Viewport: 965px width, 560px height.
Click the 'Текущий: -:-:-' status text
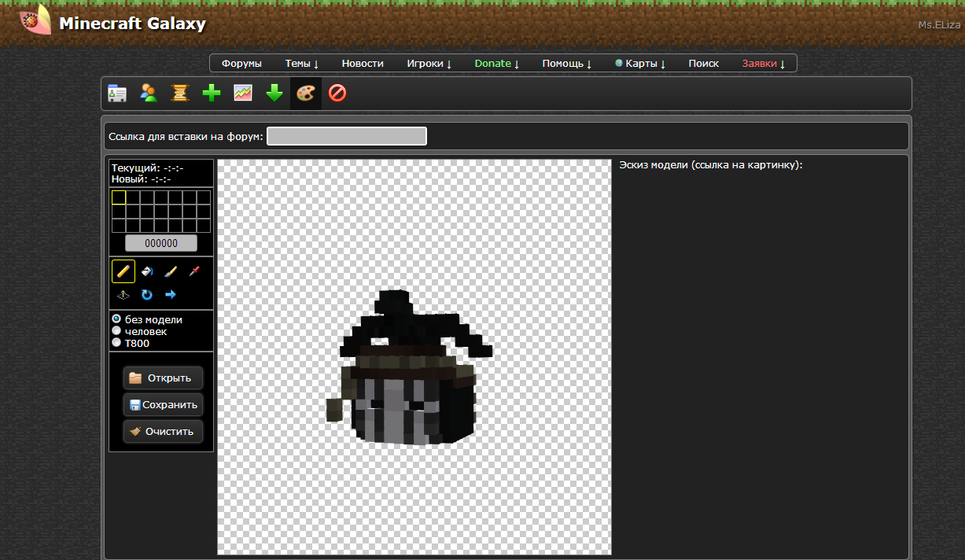click(x=148, y=168)
